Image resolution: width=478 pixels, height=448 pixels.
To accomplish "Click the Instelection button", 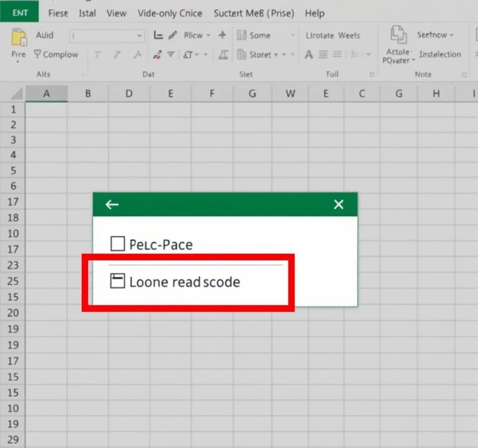I will click(x=440, y=55).
